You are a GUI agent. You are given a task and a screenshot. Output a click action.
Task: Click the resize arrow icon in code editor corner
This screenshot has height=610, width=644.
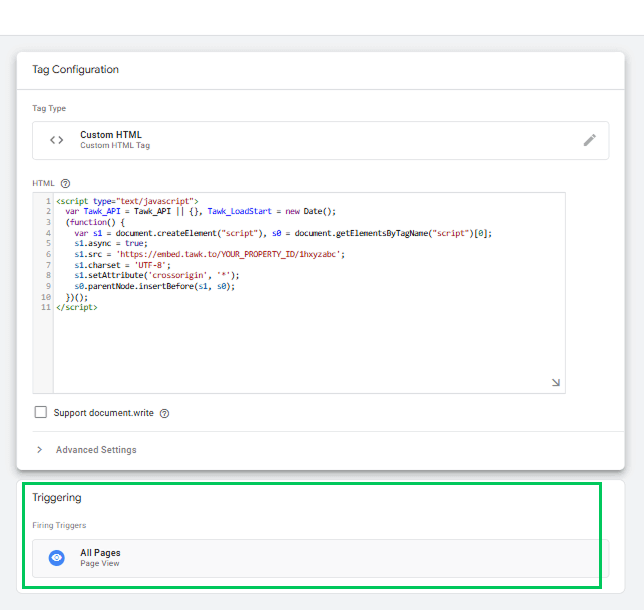[x=556, y=382]
